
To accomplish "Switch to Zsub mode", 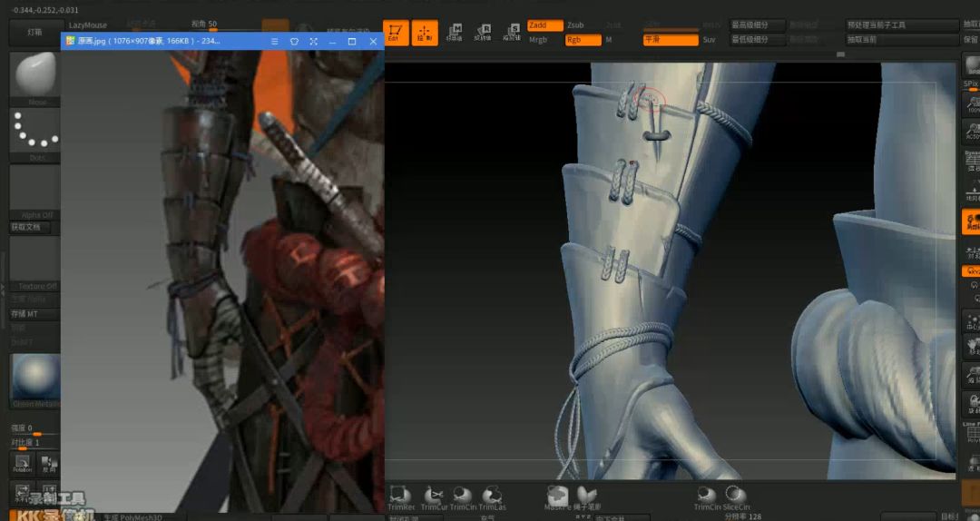I will [x=575, y=25].
